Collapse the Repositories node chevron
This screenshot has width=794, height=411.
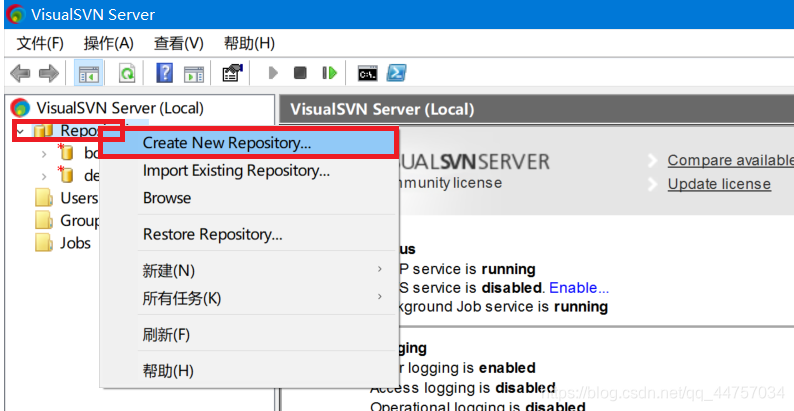(x=20, y=131)
